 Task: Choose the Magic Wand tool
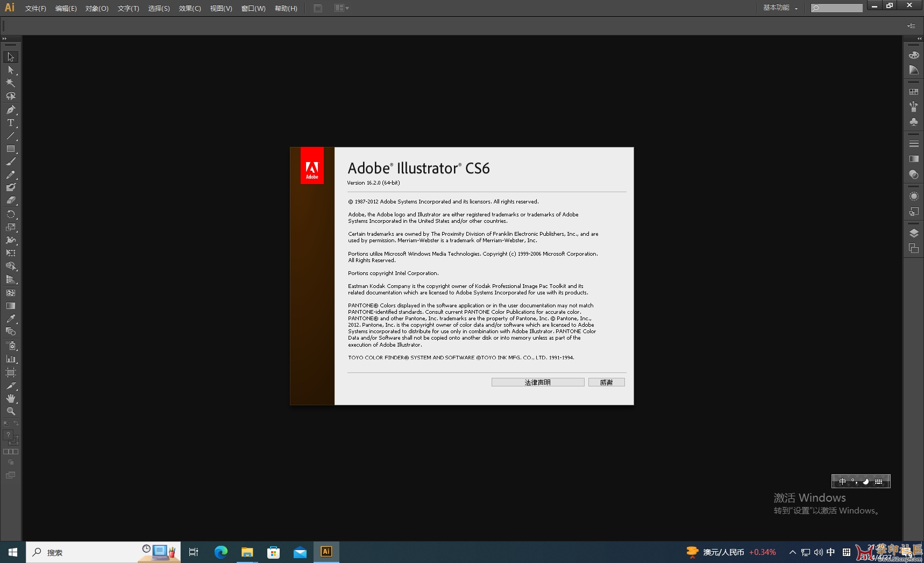[11, 83]
